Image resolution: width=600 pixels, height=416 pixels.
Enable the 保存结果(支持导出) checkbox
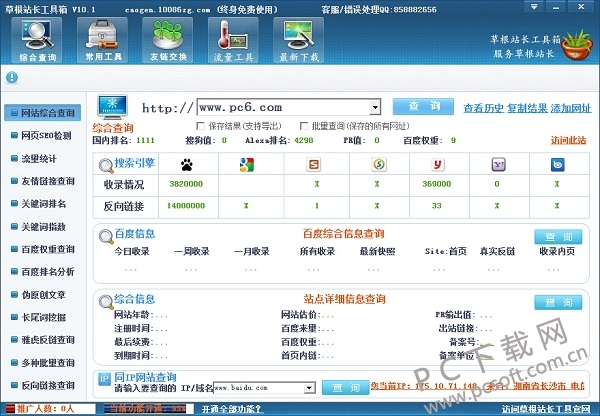click(x=200, y=126)
